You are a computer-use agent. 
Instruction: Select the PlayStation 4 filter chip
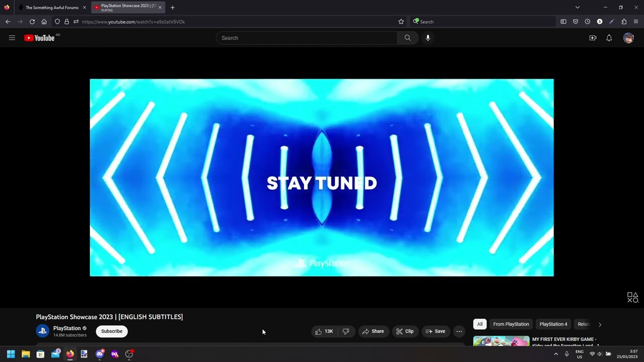(x=553, y=324)
